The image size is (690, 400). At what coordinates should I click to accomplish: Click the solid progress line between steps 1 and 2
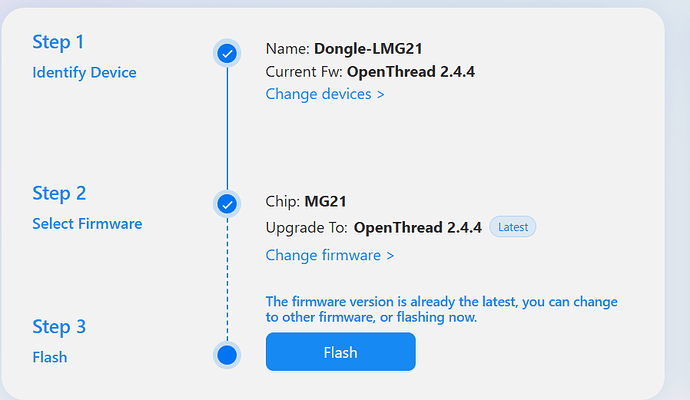[x=227, y=130]
